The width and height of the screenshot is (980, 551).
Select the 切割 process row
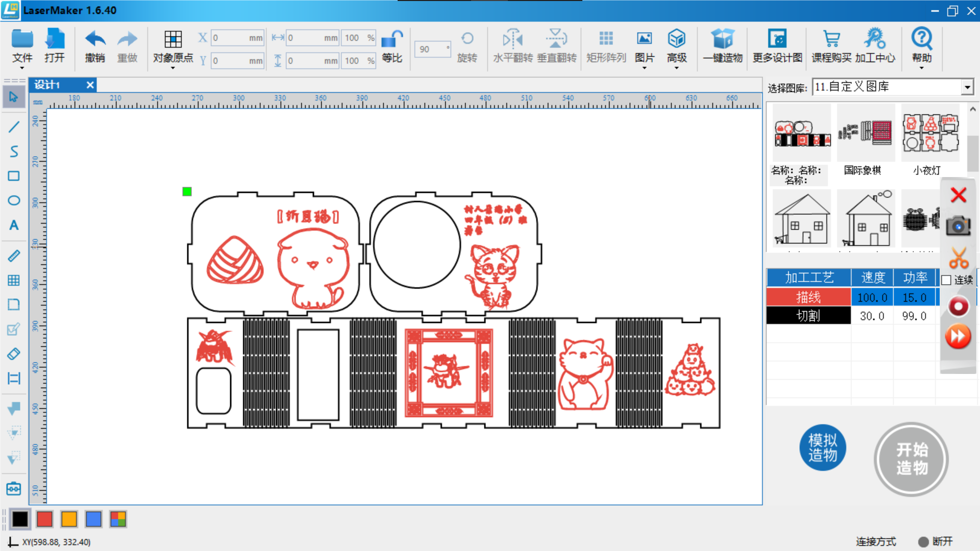[x=808, y=316]
